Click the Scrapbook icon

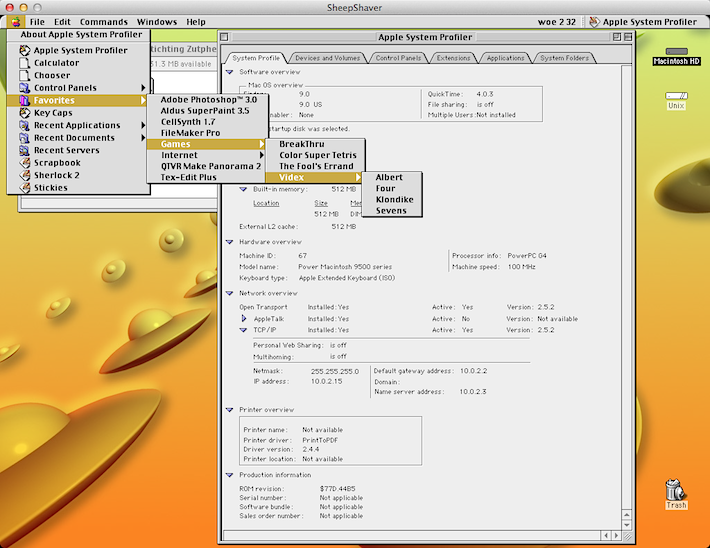24,163
